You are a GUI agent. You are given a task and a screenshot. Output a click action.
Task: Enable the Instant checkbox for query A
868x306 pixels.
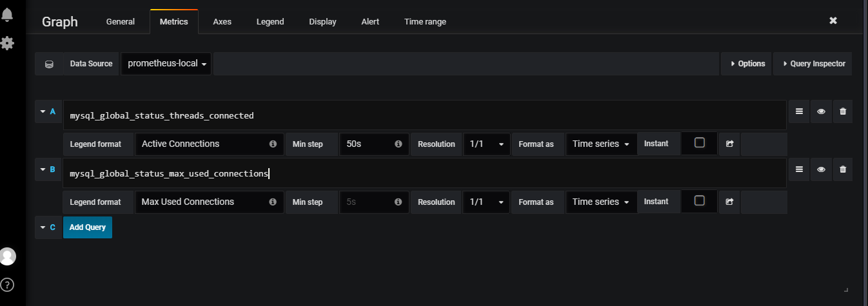tap(699, 143)
